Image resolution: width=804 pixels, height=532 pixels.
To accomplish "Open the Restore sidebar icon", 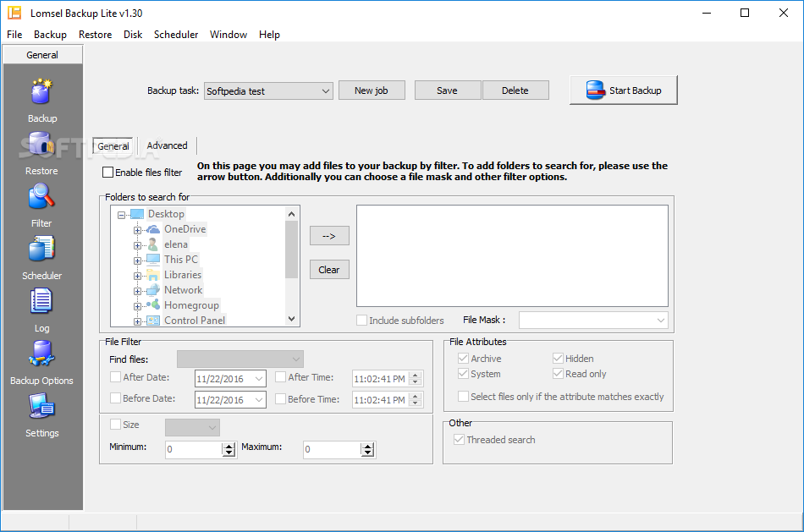I will [x=41, y=145].
